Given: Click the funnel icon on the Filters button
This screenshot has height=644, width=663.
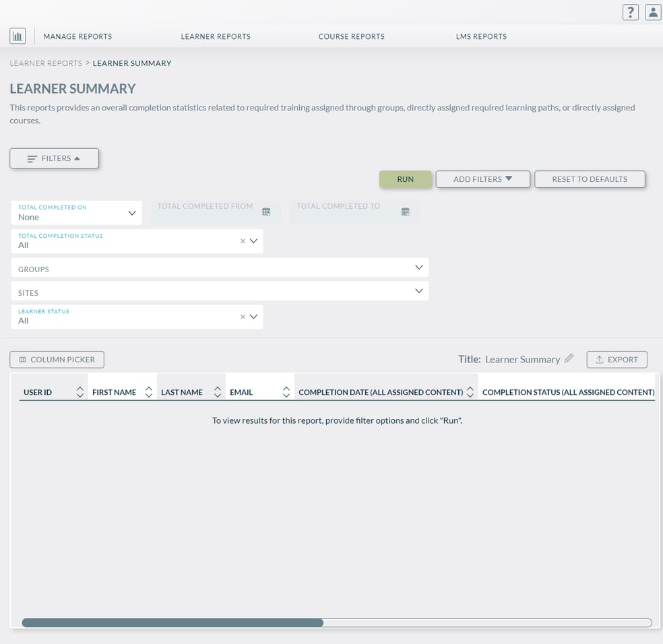Looking at the screenshot, I should coord(32,158).
